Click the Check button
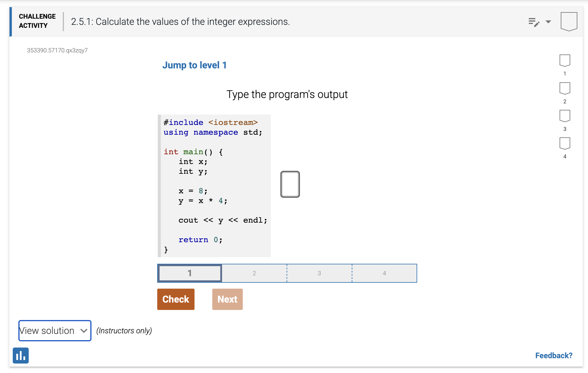Image resolution: width=588 pixels, height=373 pixels. tap(176, 299)
